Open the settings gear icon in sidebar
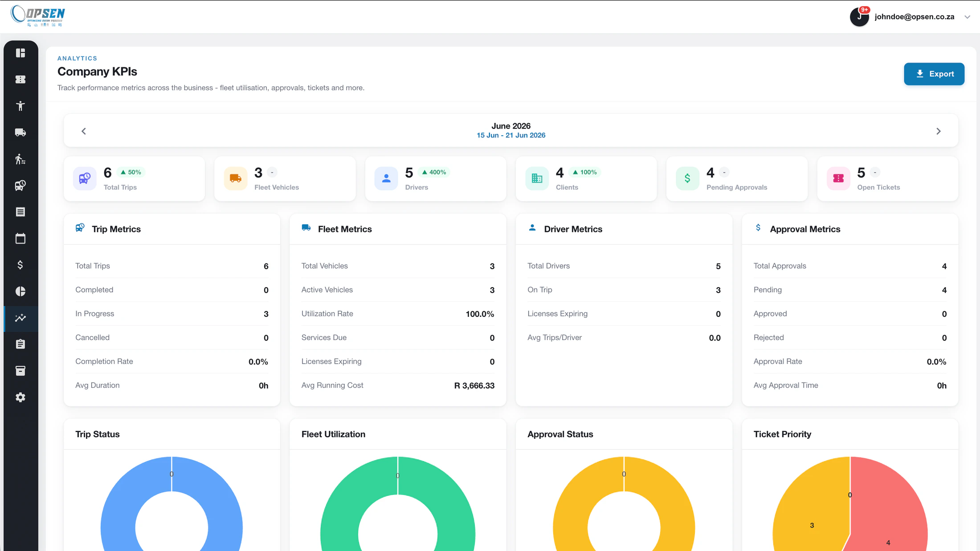 coord(20,397)
